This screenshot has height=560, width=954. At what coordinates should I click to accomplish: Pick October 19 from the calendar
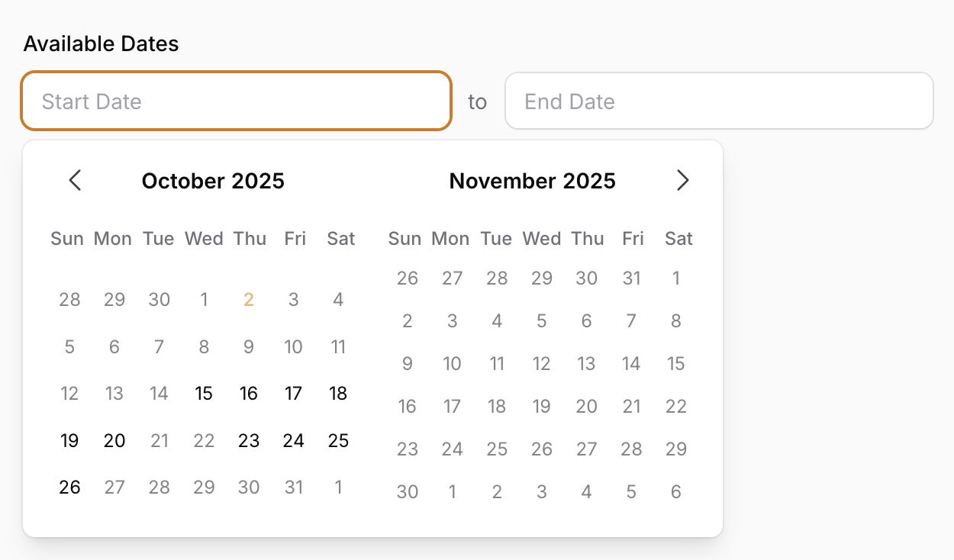[x=69, y=440]
